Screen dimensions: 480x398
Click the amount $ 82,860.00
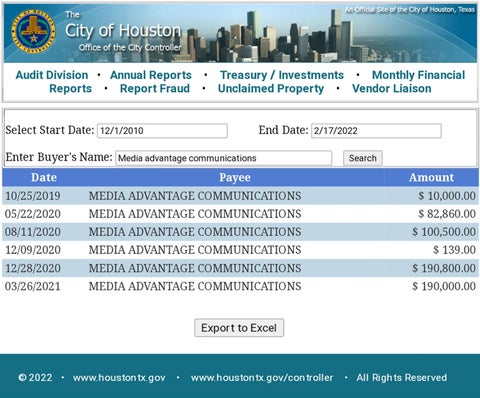pos(447,214)
